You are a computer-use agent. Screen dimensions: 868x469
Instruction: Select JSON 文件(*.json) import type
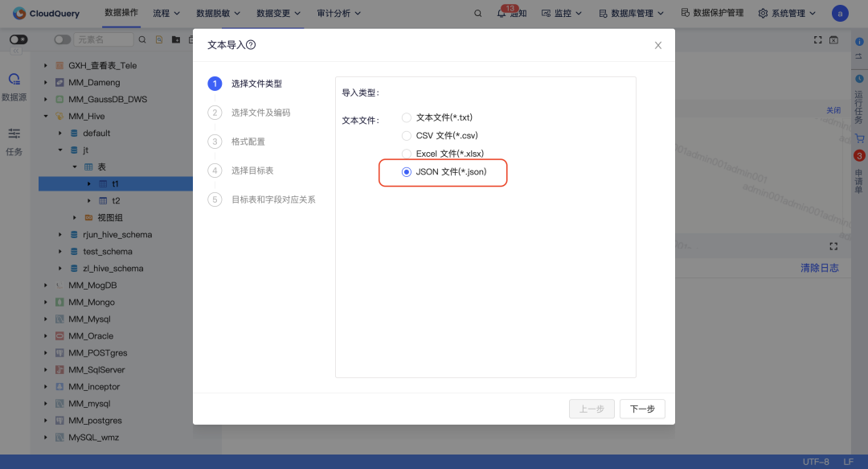407,172
